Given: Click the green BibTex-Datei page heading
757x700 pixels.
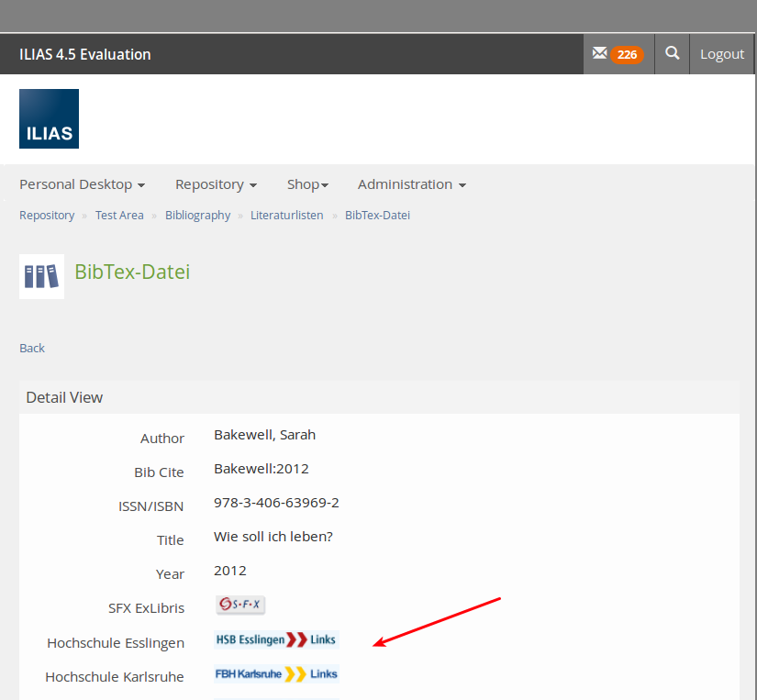Looking at the screenshot, I should (132, 272).
